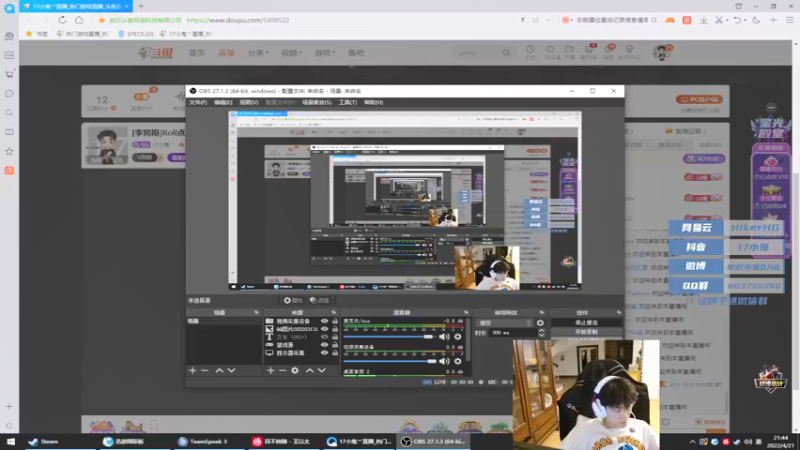800x450 pixels.
Task: Click the 停止推流 button in controls
Action: tap(586, 323)
